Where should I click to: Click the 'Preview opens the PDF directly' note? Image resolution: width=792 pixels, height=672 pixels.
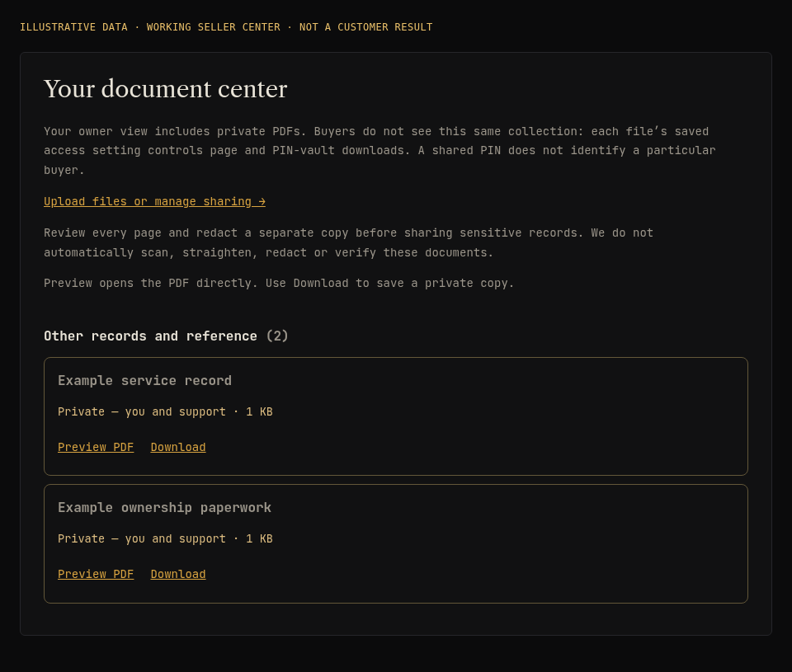click(279, 284)
